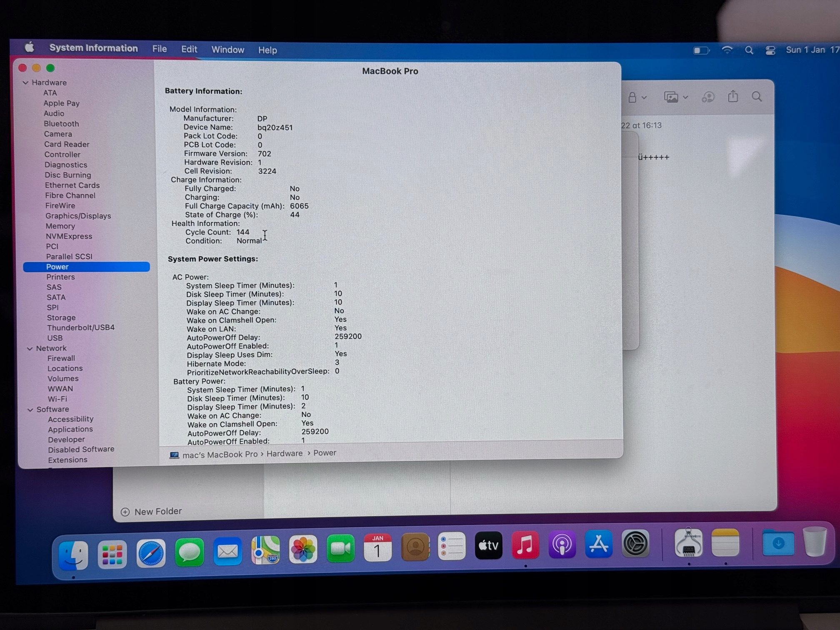Click the date and time in menu bar

tap(812, 50)
